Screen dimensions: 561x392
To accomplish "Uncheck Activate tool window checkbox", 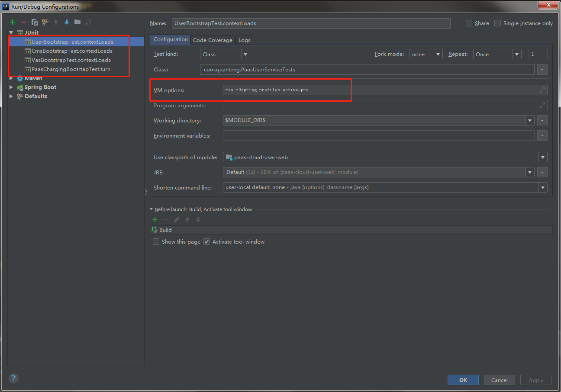I will [x=206, y=242].
